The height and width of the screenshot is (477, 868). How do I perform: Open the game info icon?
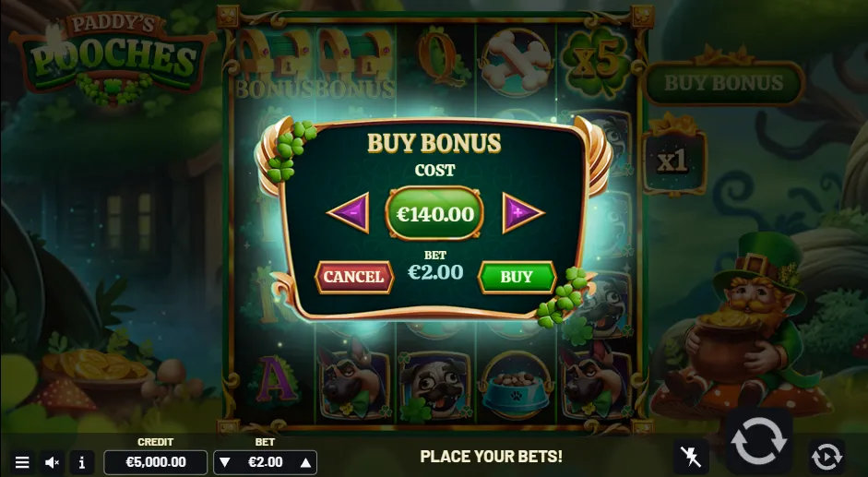click(82, 462)
